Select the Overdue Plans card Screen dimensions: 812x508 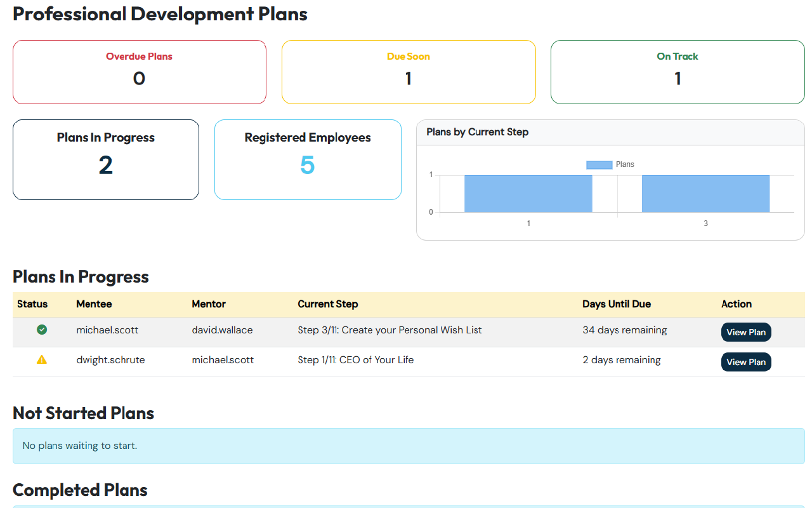click(x=140, y=72)
